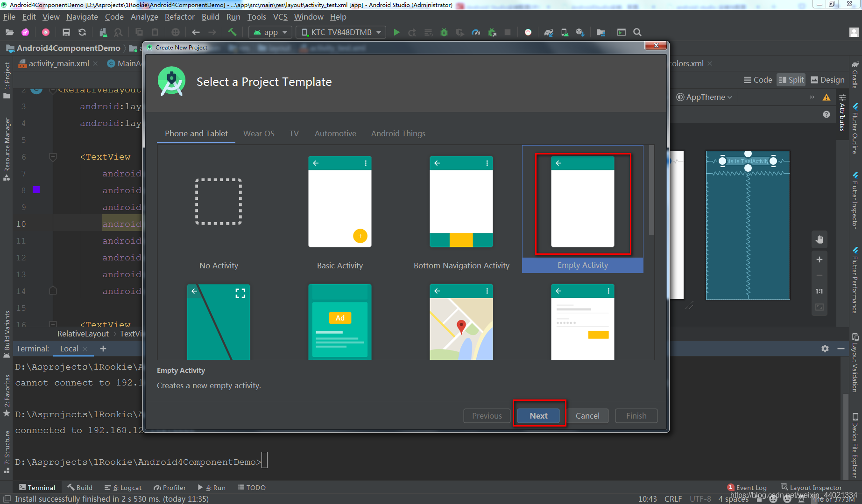Click the Search Everywhere magnifier icon
The height and width of the screenshot is (504, 862).
[637, 32]
